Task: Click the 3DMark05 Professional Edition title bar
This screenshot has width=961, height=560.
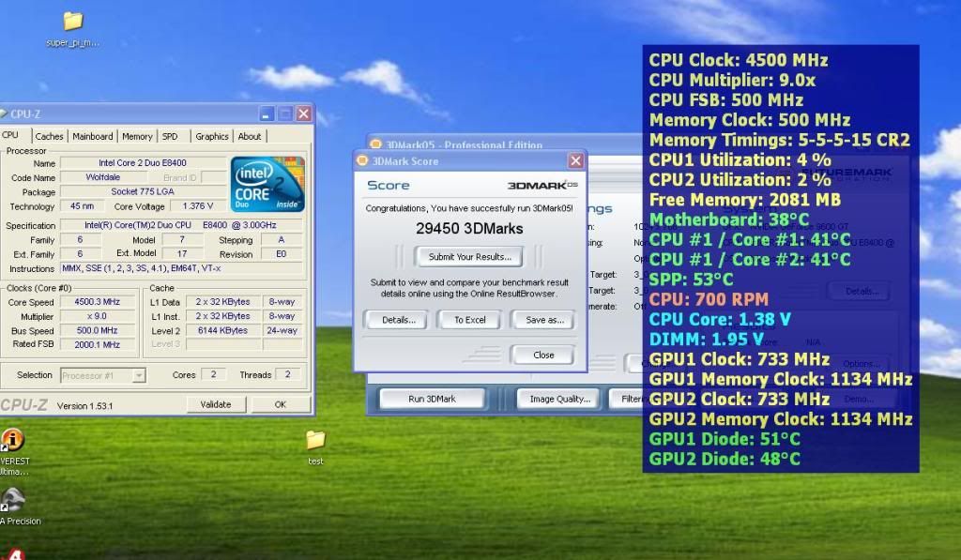Action: click(464, 145)
